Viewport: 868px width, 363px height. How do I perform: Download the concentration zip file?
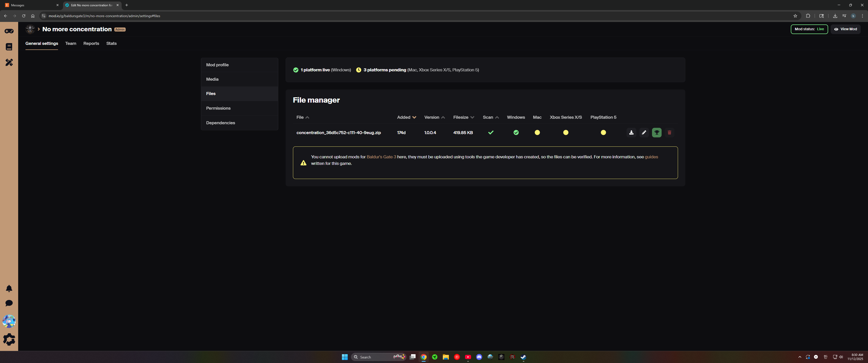point(631,132)
